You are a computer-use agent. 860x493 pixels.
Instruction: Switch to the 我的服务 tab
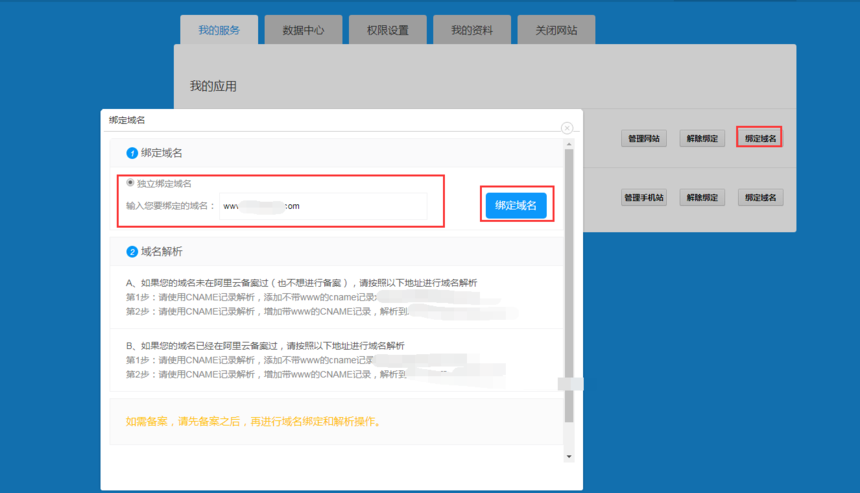click(219, 30)
